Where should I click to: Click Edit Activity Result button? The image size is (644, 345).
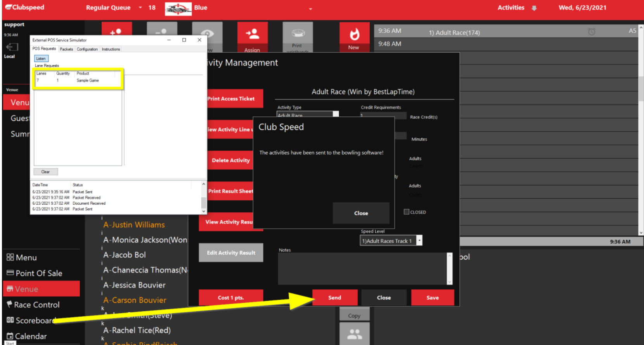[231, 253]
